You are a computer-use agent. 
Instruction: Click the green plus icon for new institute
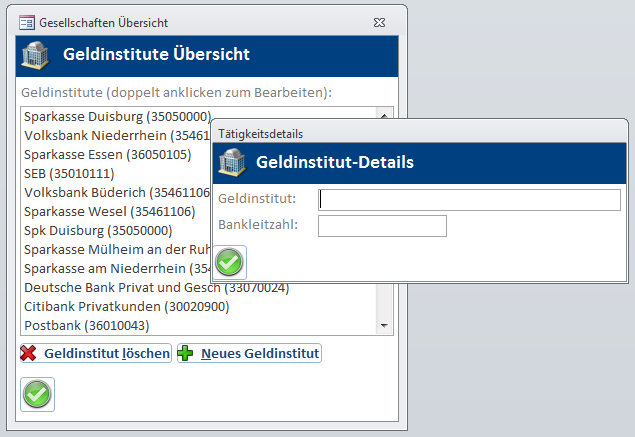[x=186, y=353]
